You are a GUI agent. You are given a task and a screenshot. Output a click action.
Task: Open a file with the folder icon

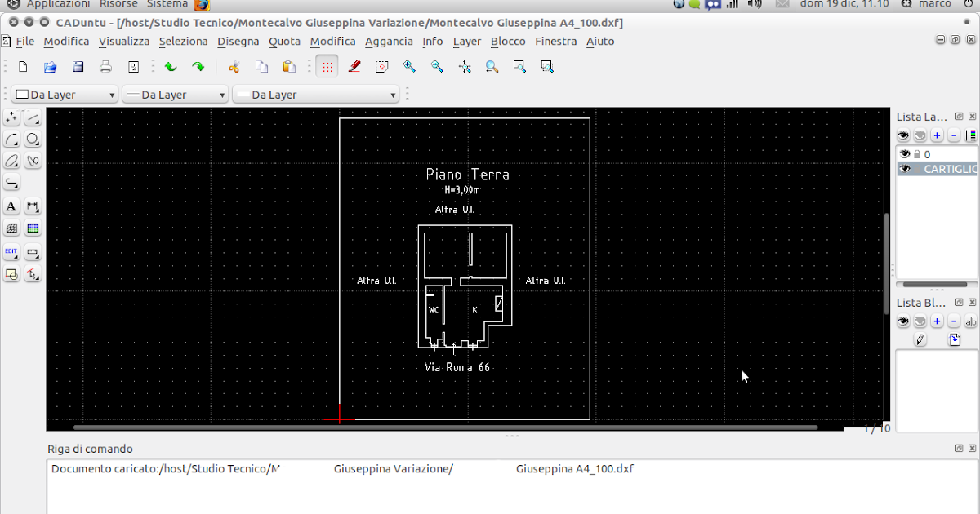[x=50, y=67]
